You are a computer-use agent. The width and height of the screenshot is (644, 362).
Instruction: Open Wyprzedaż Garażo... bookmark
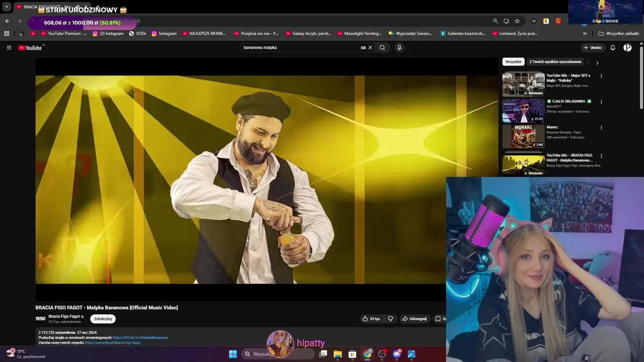pos(410,34)
